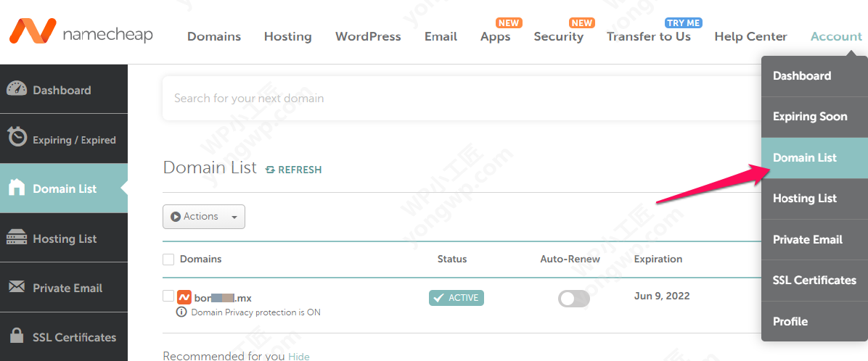Click the SSL Certificates padlock icon
868x361 pixels.
(17, 336)
